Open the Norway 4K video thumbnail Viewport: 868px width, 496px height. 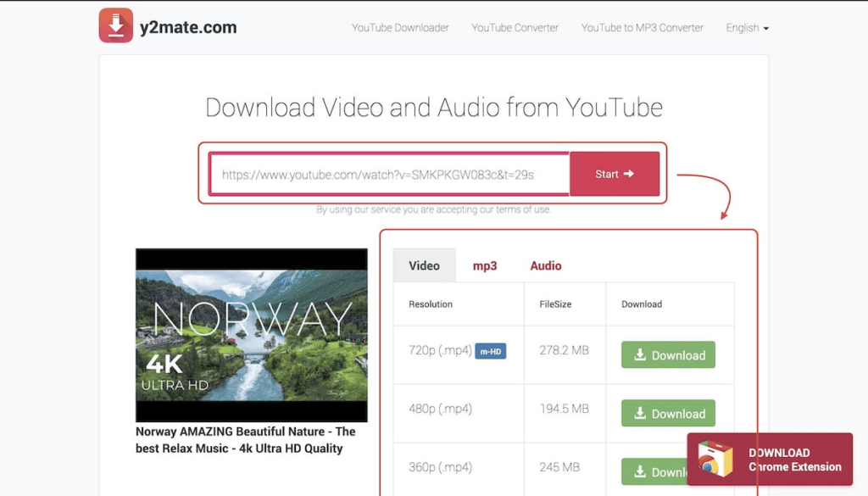[251, 335]
